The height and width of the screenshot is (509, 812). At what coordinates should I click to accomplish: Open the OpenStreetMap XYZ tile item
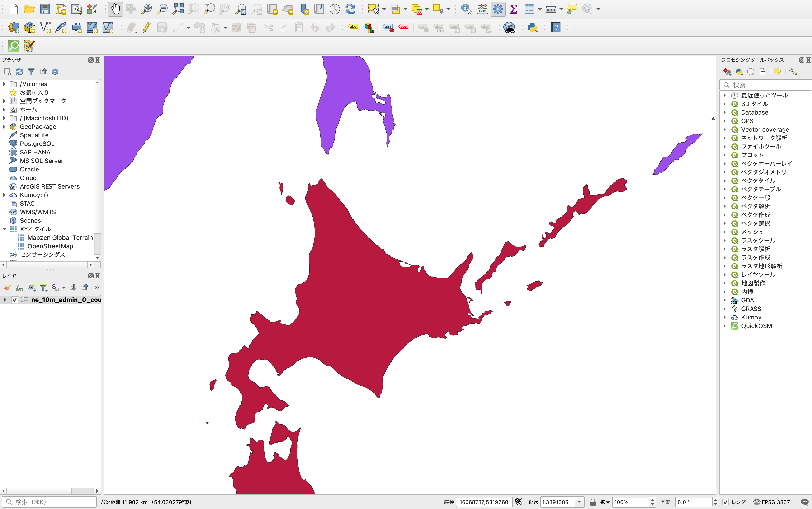pyautogui.click(x=50, y=246)
